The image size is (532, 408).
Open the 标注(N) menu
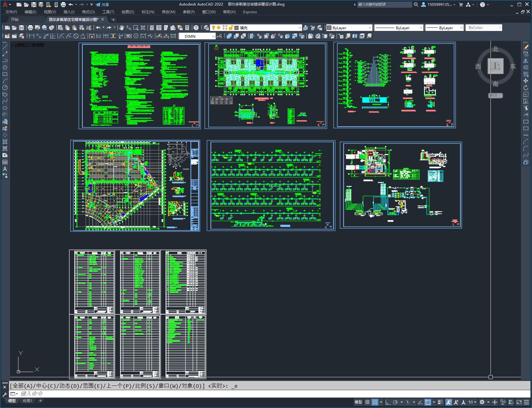(148, 12)
